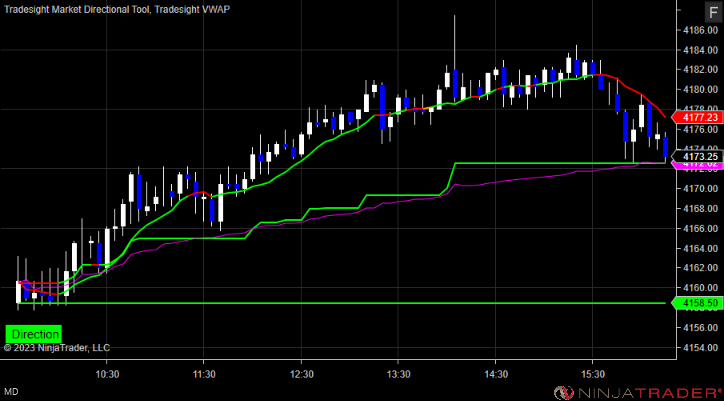Click the 4186.00 price axis label

pos(700,30)
